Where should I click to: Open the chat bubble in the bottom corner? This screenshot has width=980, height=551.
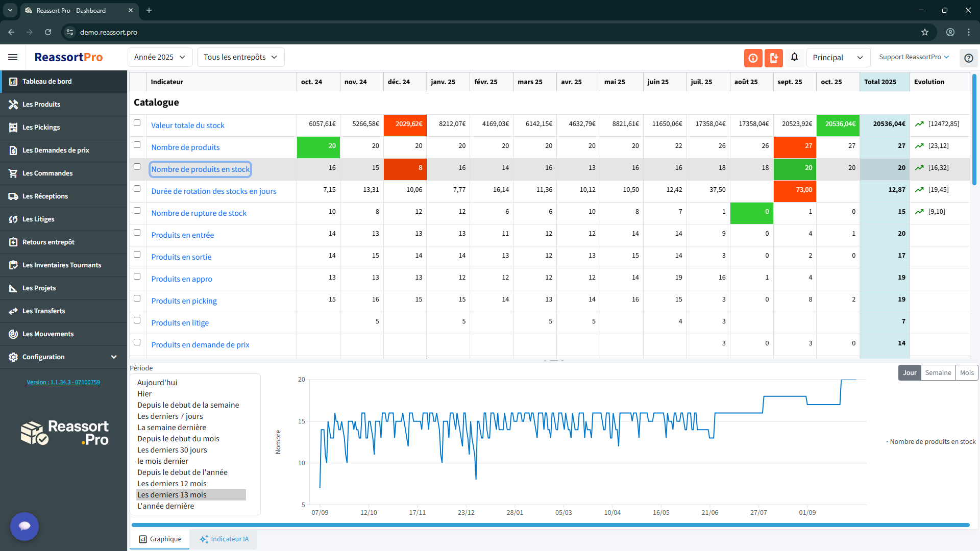24,526
